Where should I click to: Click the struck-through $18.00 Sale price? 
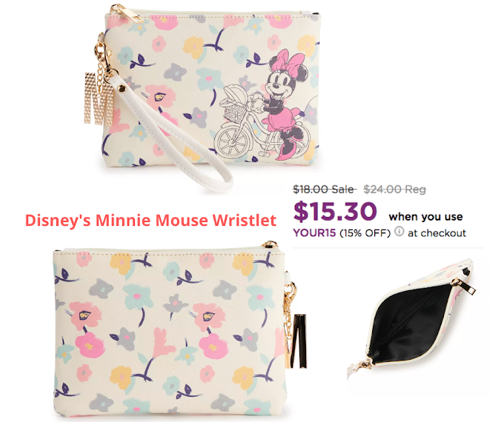[324, 190]
